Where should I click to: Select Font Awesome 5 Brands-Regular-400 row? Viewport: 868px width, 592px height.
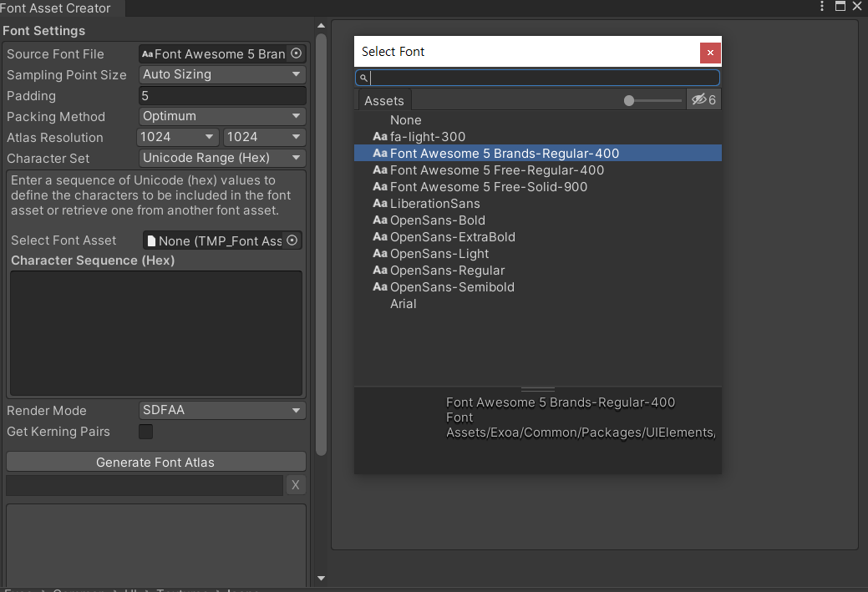(537, 154)
